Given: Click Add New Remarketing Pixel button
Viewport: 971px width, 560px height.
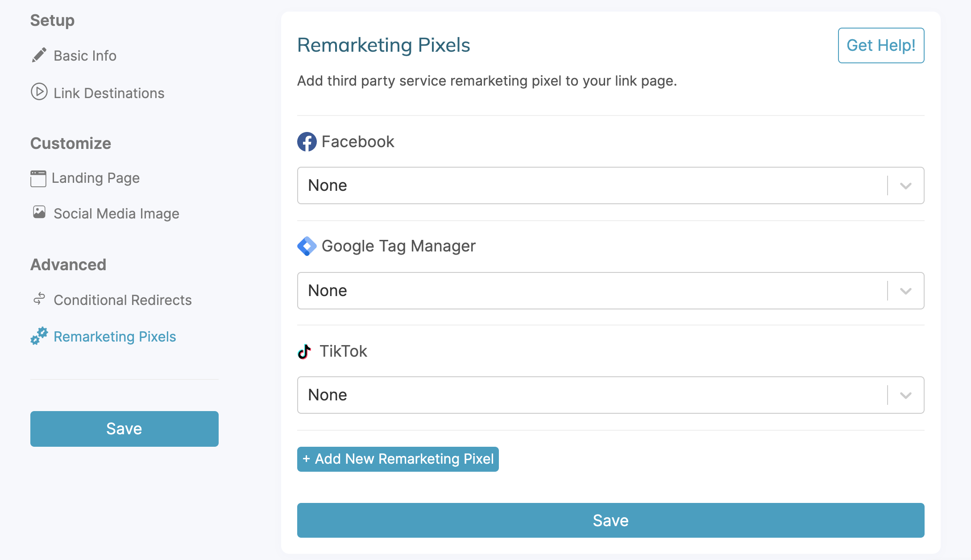Looking at the screenshot, I should point(398,459).
